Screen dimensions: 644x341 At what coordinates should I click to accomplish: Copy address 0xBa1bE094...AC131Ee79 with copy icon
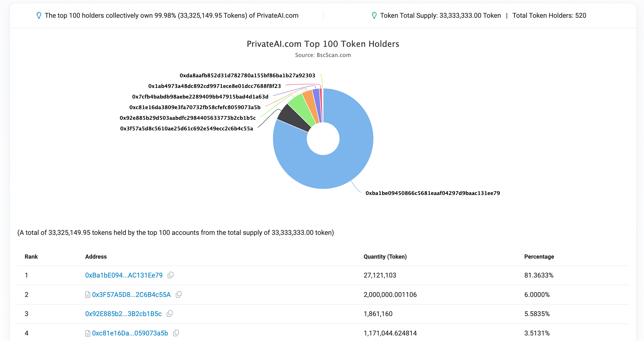[170, 275]
